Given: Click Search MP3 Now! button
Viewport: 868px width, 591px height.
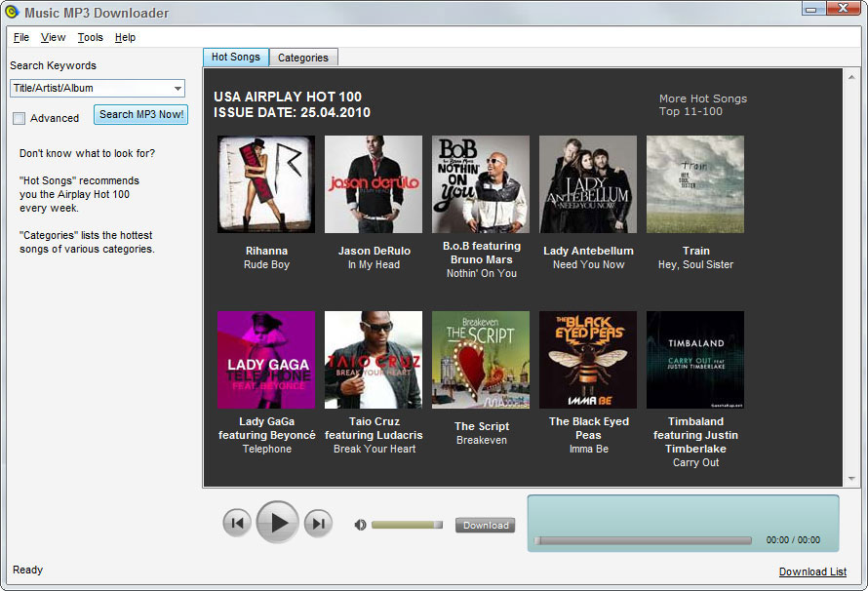Looking at the screenshot, I should pos(141,114).
